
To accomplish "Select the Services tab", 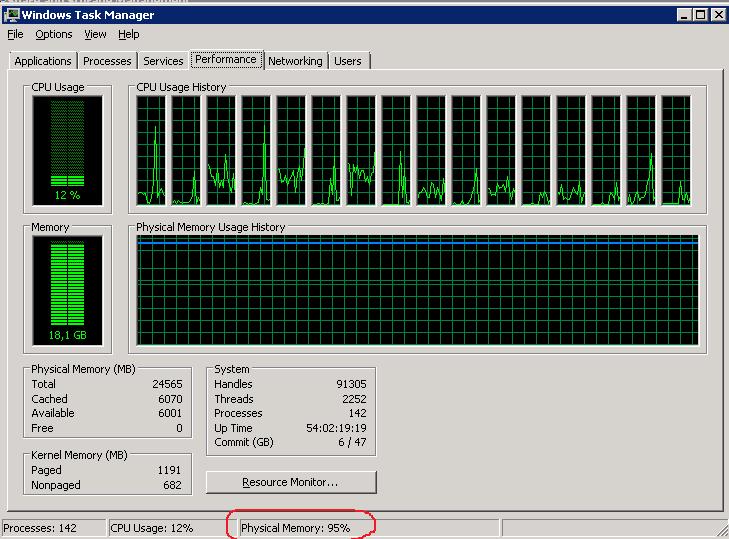I will tap(163, 61).
